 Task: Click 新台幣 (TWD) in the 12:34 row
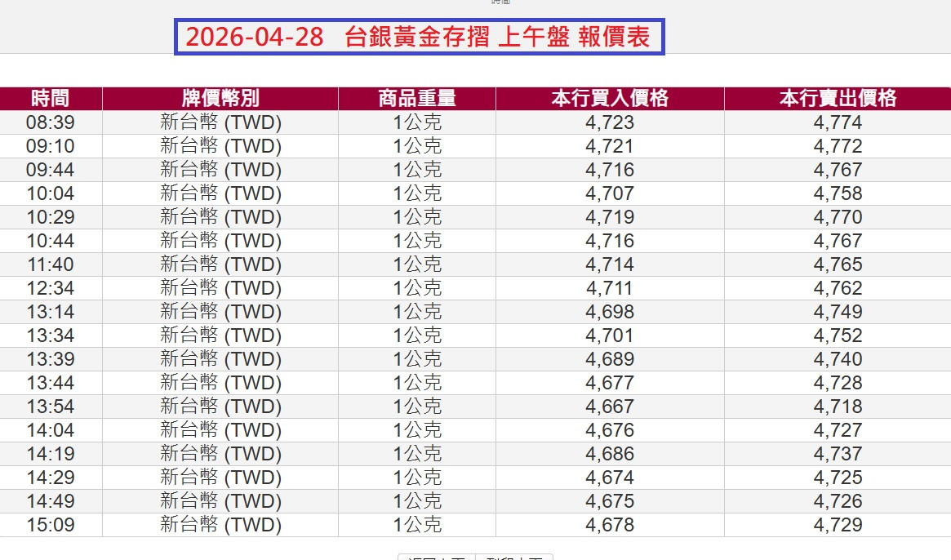220,288
